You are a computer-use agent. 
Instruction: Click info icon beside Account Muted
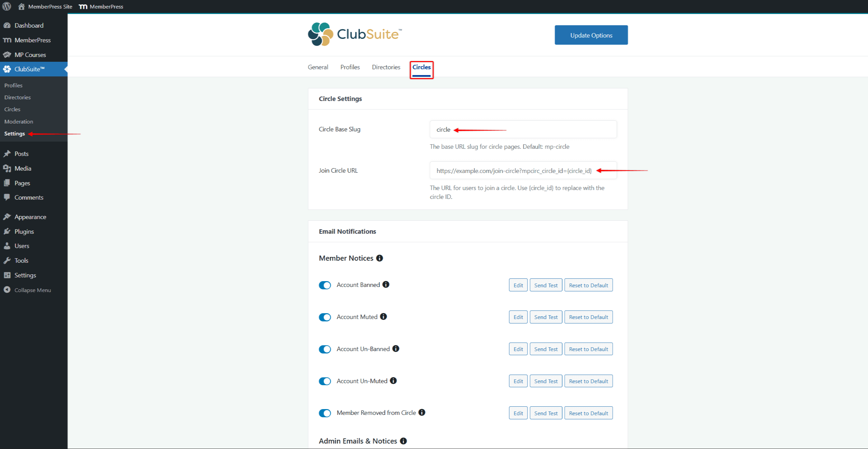tap(383, 317)
